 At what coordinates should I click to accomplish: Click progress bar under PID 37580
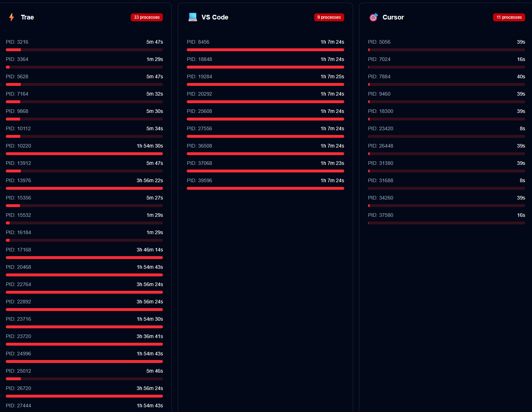(446, 223)
